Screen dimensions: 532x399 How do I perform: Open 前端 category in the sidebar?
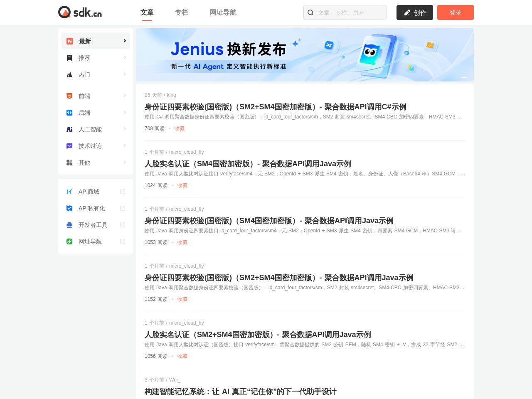[x=96, y=96]
